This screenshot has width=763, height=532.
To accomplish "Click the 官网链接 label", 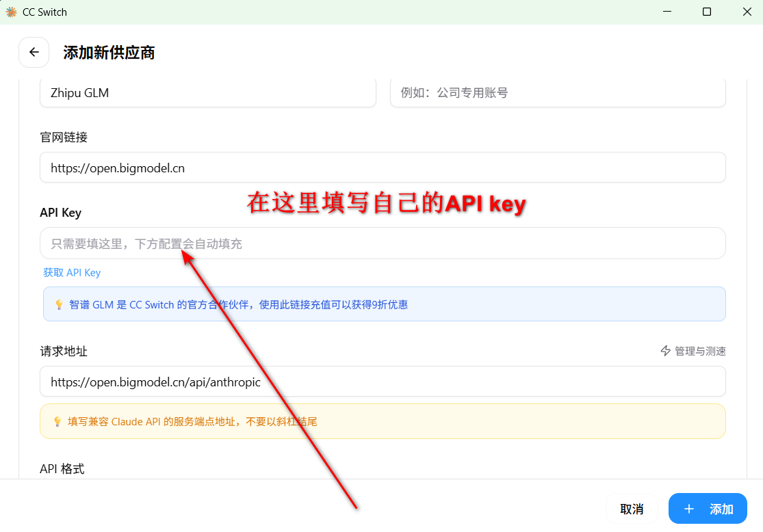I will click(x=64, y=137).
